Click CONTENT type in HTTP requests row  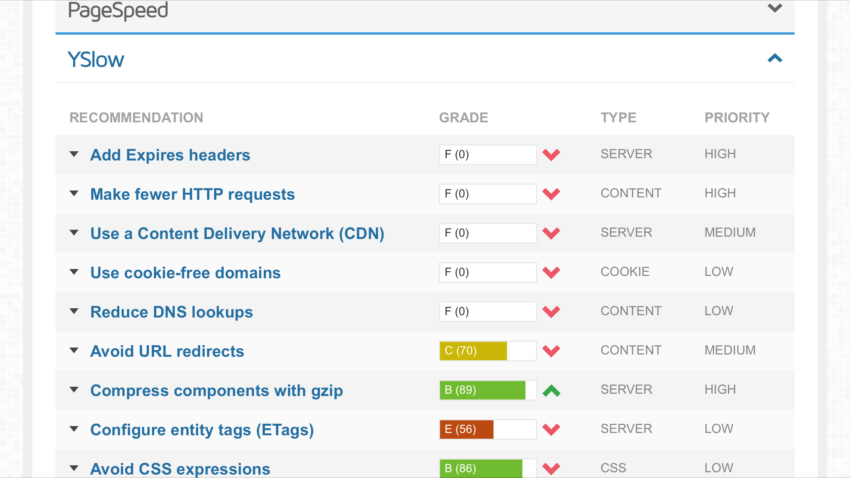[631, 193]
